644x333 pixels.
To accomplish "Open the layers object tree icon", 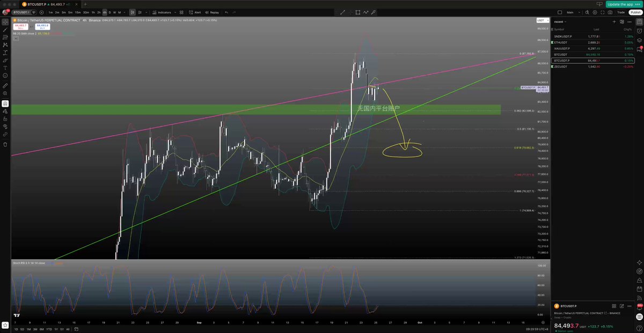I will (x=639, y=40).
